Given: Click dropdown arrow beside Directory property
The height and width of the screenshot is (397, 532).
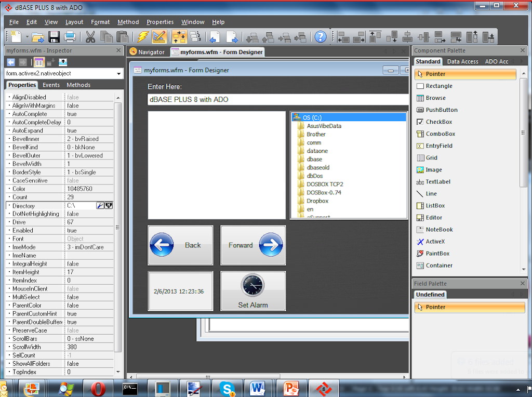Looking at the screenshot, I should 109,205.
